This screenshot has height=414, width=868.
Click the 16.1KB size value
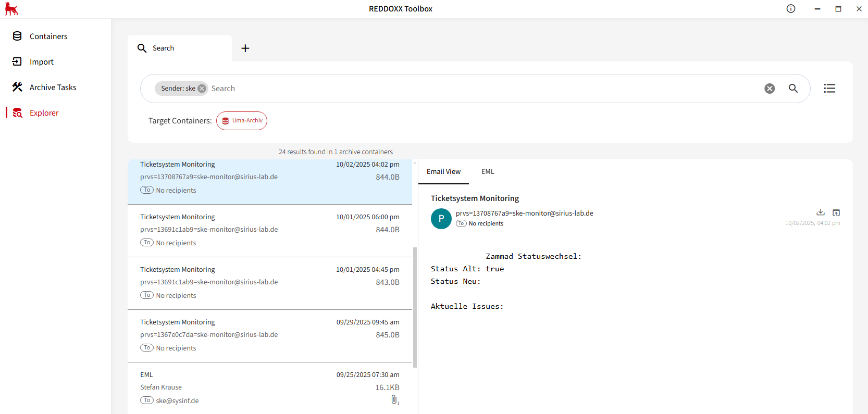tap(387, 387)
